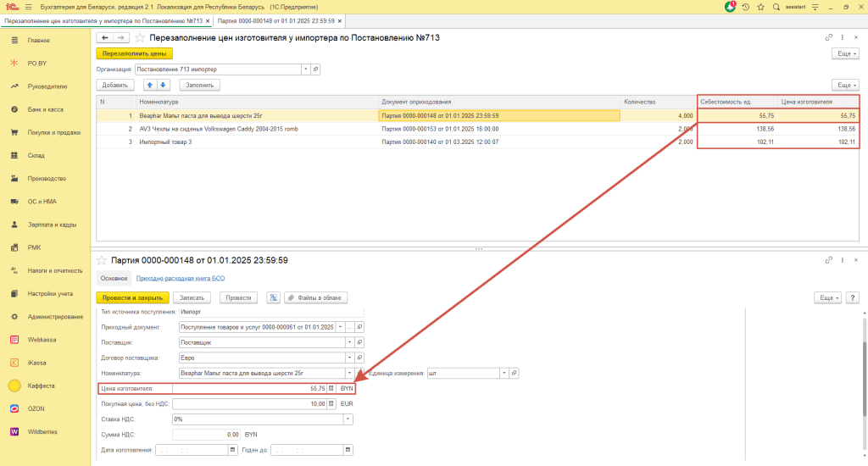Open iKassa section

[x=36, y=363]
